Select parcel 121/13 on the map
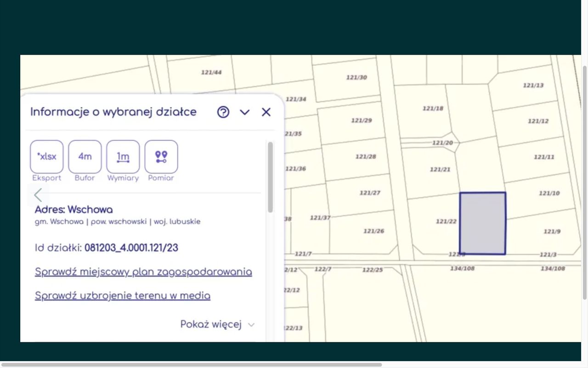This screenshot has width=588, height=368. pos(533,85)
